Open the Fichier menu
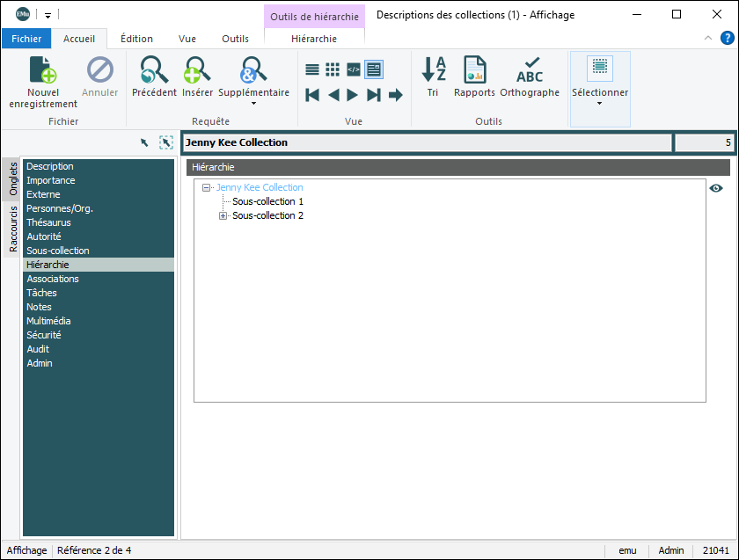This screenshot has width=739, height=560. [x=26, y=39]
